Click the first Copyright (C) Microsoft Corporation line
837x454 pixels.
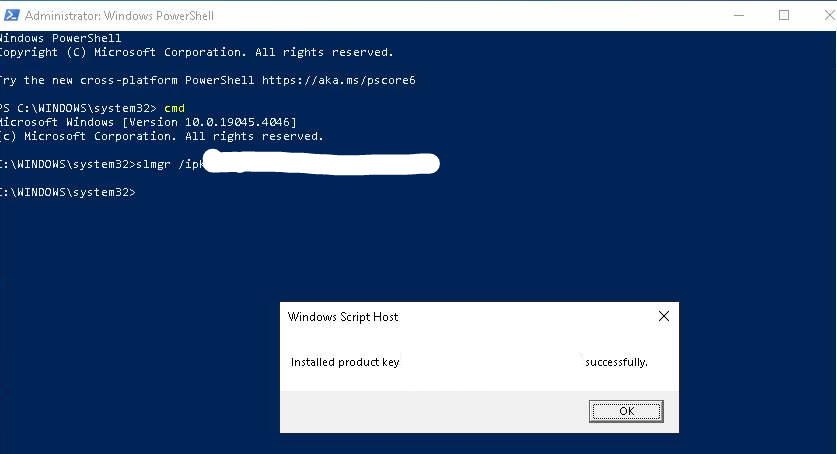[195, 52]
